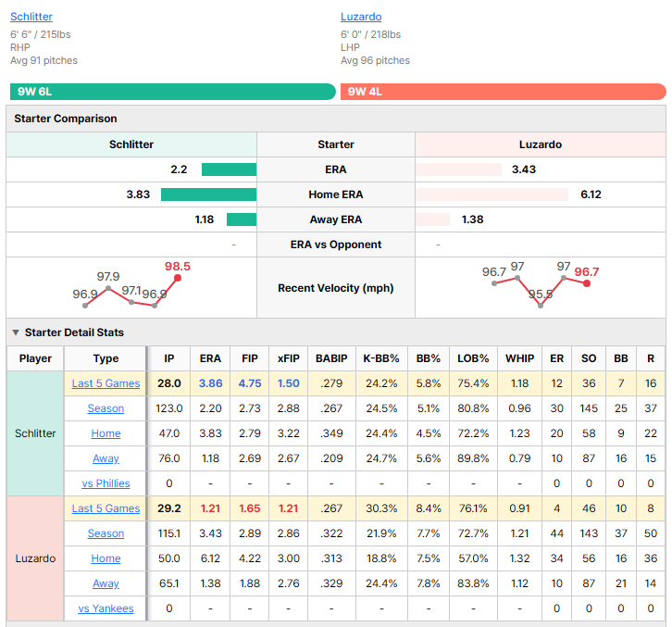Open the vs Phillies link

(106, 483)
